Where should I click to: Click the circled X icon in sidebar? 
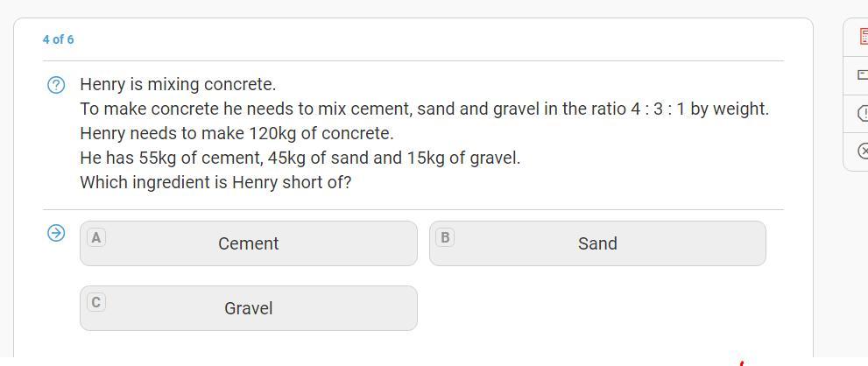863,151
